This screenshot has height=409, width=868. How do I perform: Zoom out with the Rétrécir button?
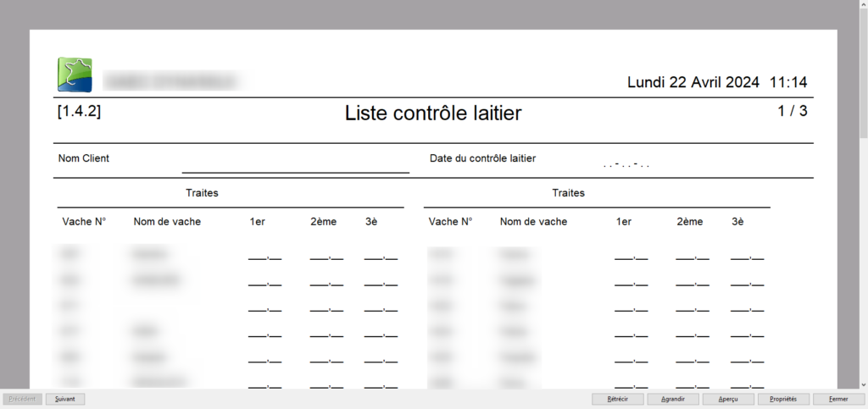tap(617, 399)
